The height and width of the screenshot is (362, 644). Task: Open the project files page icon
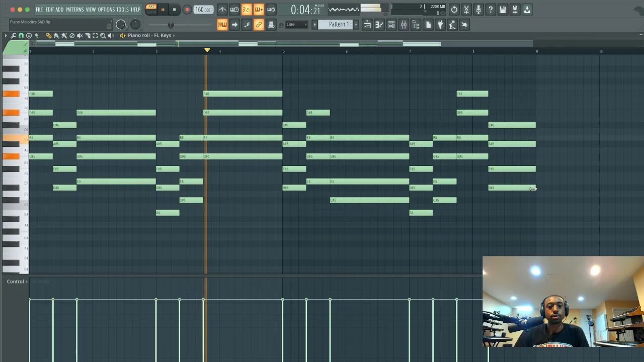point(428,25)
